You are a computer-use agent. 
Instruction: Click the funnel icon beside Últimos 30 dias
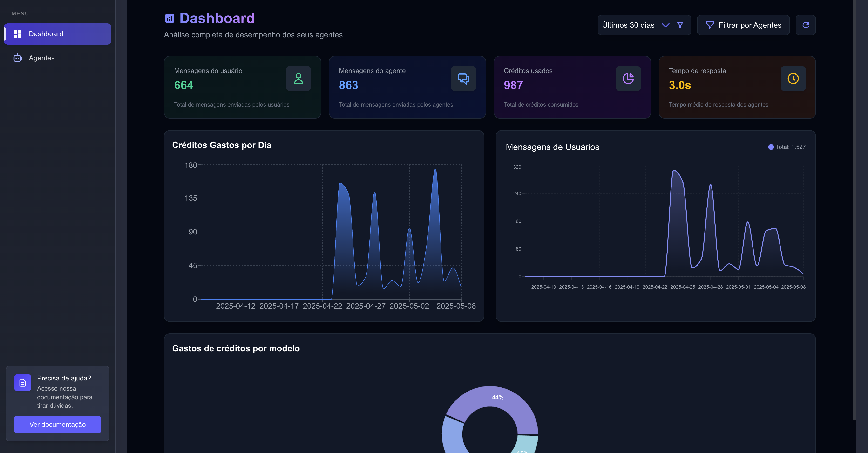680,25
